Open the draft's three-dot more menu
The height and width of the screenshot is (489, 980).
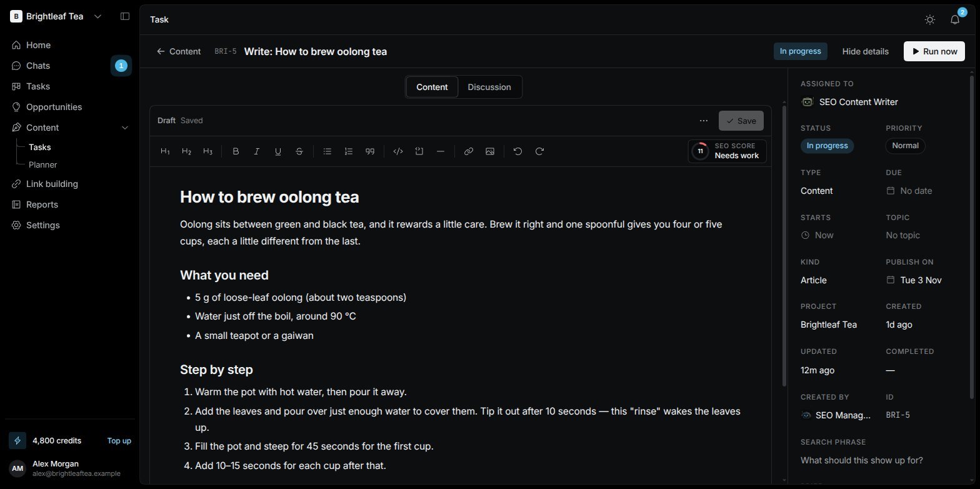704,121
